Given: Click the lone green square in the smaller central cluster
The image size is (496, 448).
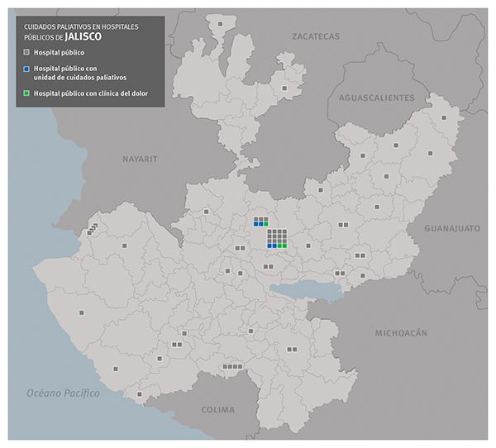Looking at the screenshot, I should (x=265, y=224).
